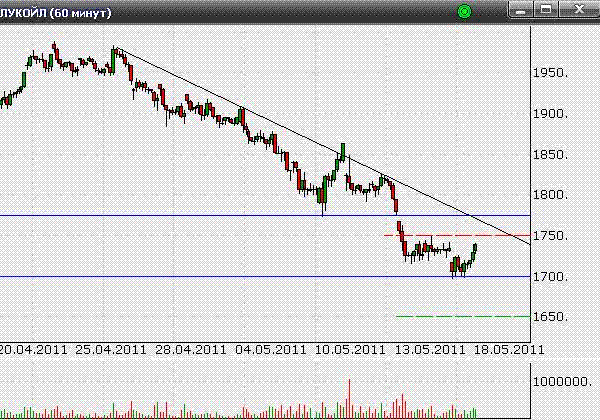The height and width of the screenshot is (420, 600).
Task: Click the tall green candle peaking near 1860
Action: [343, 152]
